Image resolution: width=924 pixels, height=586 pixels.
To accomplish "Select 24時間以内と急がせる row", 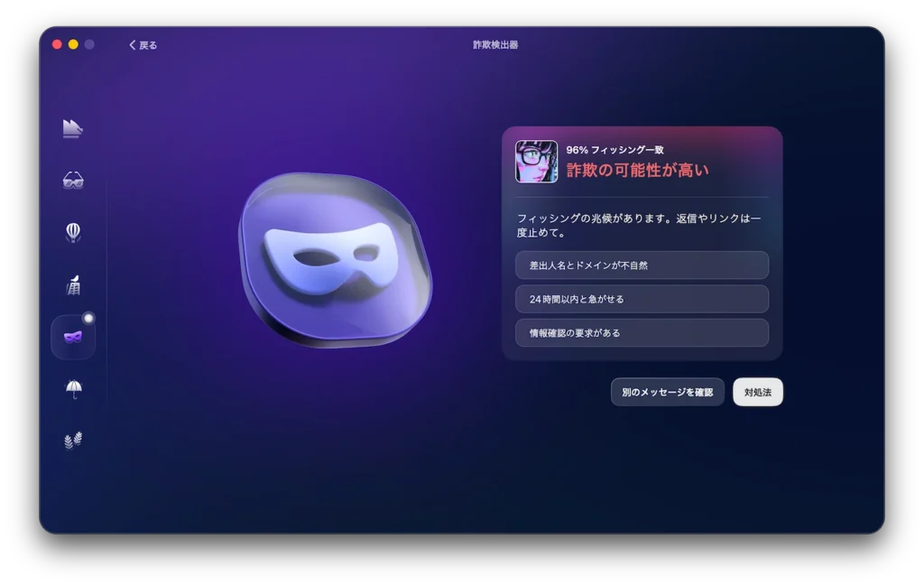I will [x=642, y=299].
